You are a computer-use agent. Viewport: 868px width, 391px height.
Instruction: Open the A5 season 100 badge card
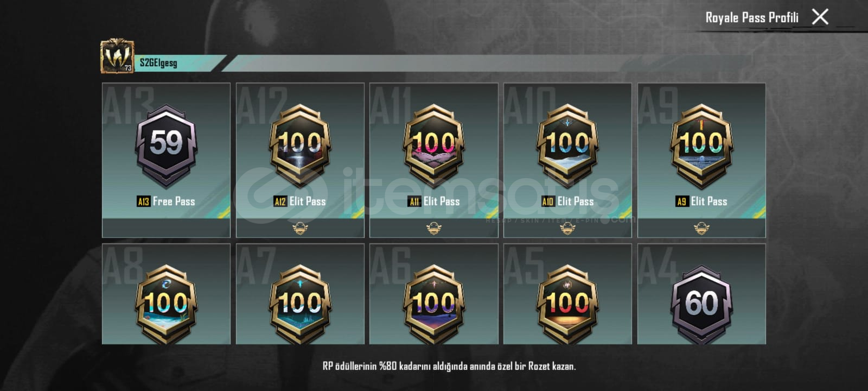[567, 294]
